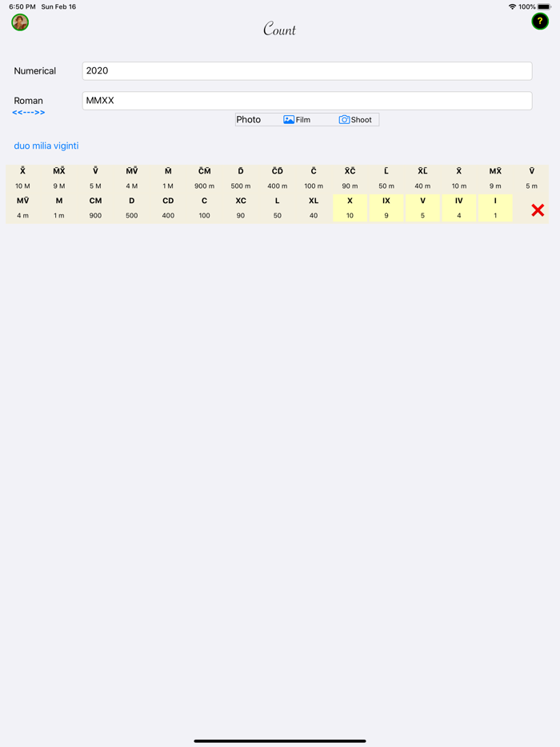Screen dimensions: 560x747
Task: Tap the overlined L cell valued 50 m
Action: pyautogui.click(x=386, y=178)
